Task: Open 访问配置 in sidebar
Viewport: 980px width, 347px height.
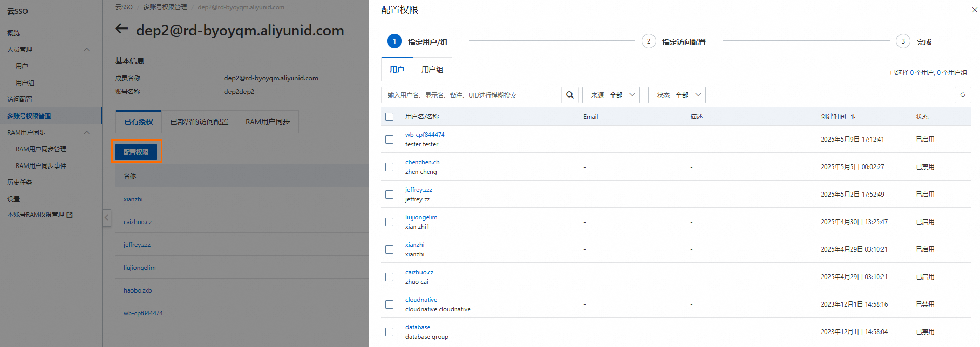Action: click(20, 100)
